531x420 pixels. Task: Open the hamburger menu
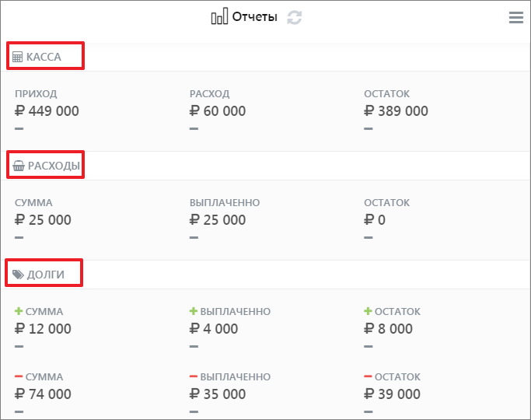(516, 17)
